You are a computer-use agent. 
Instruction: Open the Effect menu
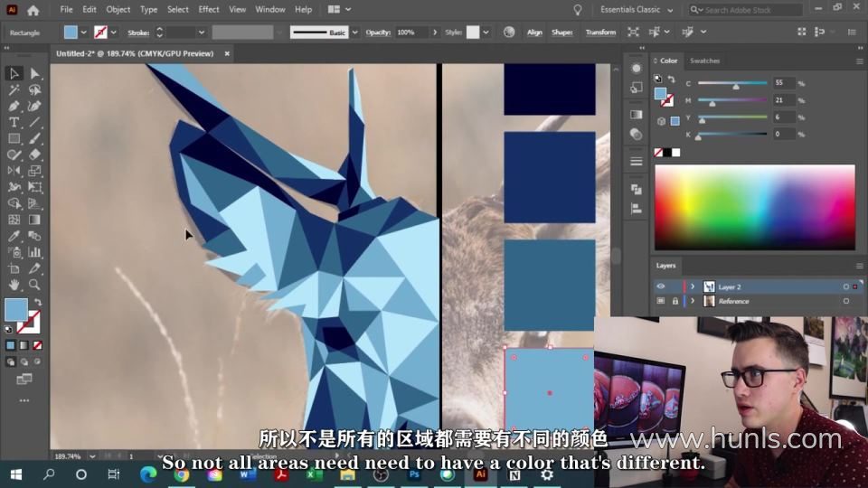[209, 9]
